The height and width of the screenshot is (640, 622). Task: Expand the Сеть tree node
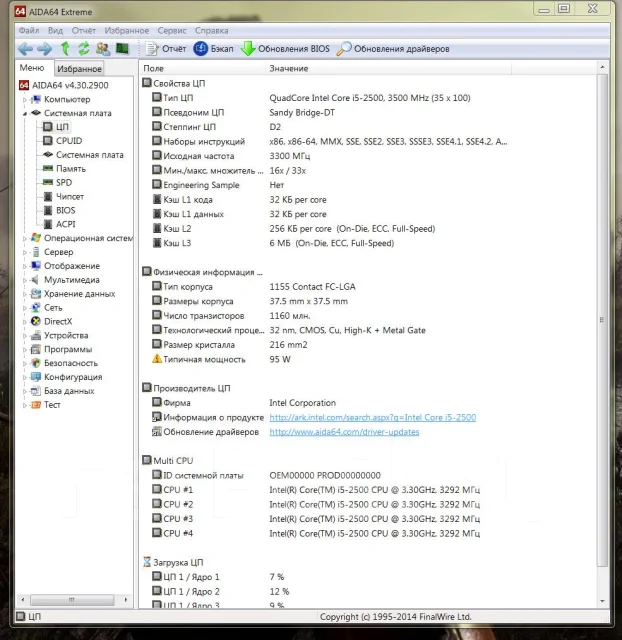(24, 308)
